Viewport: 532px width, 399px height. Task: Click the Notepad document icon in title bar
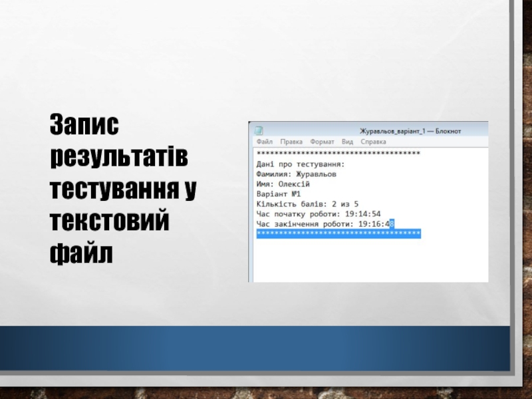pos(259,130)
